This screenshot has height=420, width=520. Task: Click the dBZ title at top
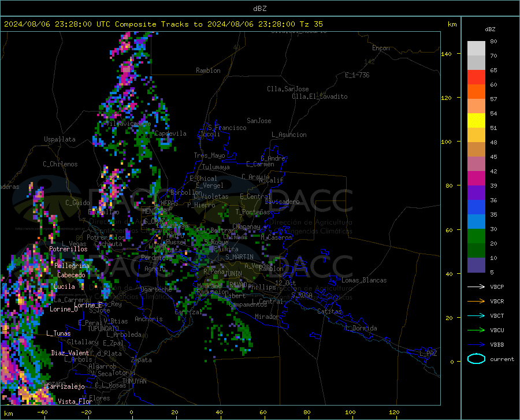coord(259,9)
